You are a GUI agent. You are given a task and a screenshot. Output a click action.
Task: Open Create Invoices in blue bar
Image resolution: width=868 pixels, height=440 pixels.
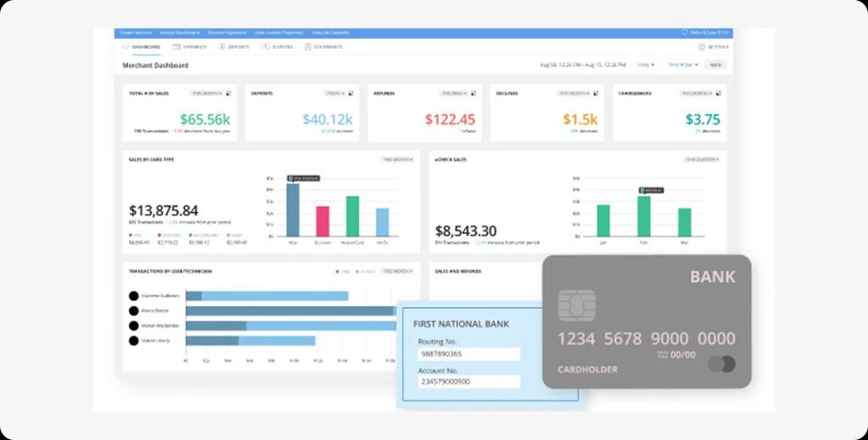click(135, 33)
